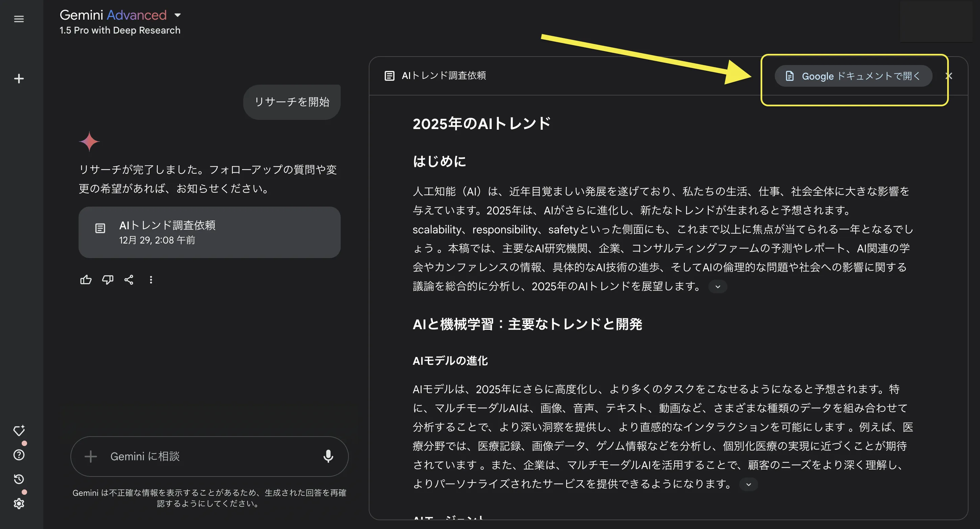
Task: Share the response with share icon
Action: point(129,280)
